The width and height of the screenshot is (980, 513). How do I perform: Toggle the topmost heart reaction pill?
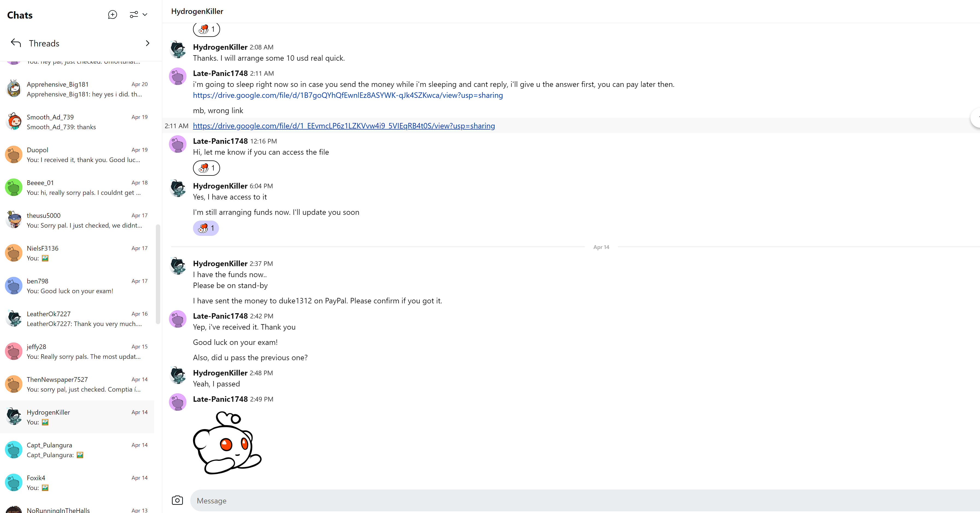[206, 29]
